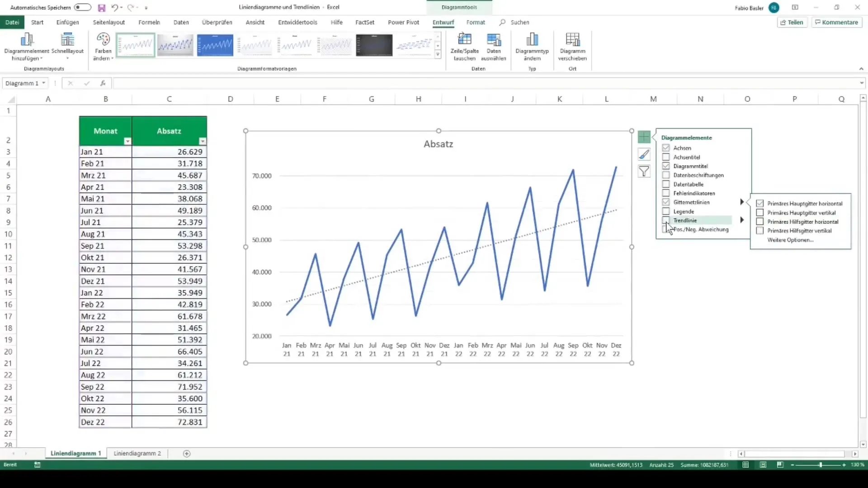This screenshot has width=868, height=488.
Task: Collapse the ribbon with the caret
Action: (x=861, y=69)
